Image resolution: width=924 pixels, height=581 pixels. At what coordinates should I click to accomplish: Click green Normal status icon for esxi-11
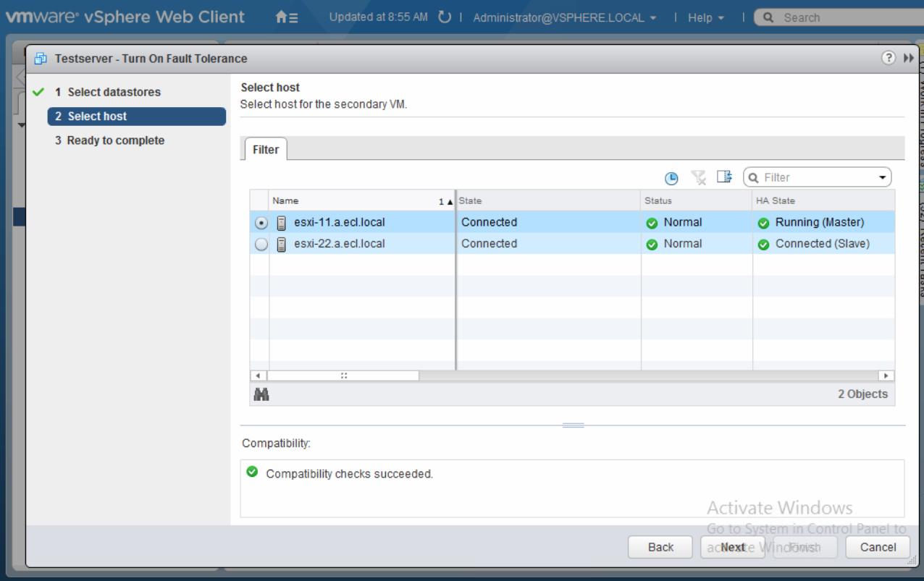tap(652, 223)
